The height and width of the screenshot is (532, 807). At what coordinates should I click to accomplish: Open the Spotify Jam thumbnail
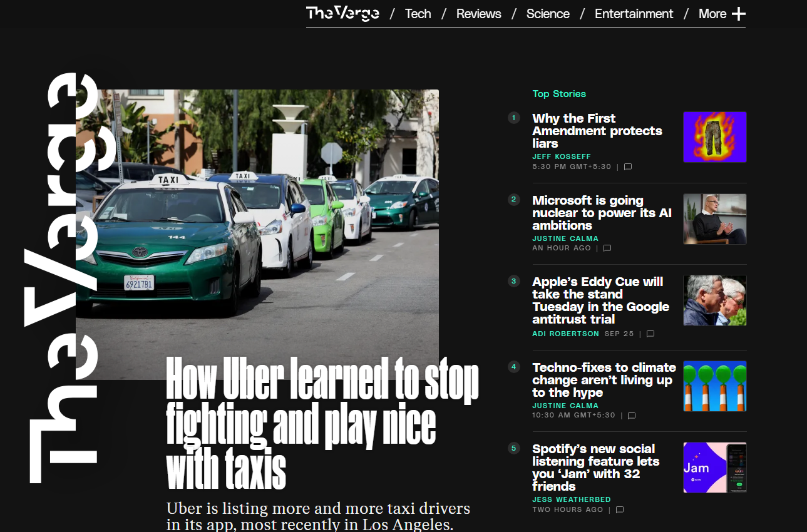[714, 468]
